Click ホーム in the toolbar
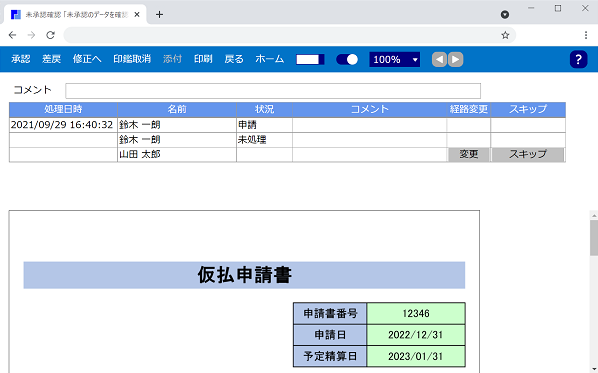The width and height of the screenshot is (598, 373). tap(270, 59)
